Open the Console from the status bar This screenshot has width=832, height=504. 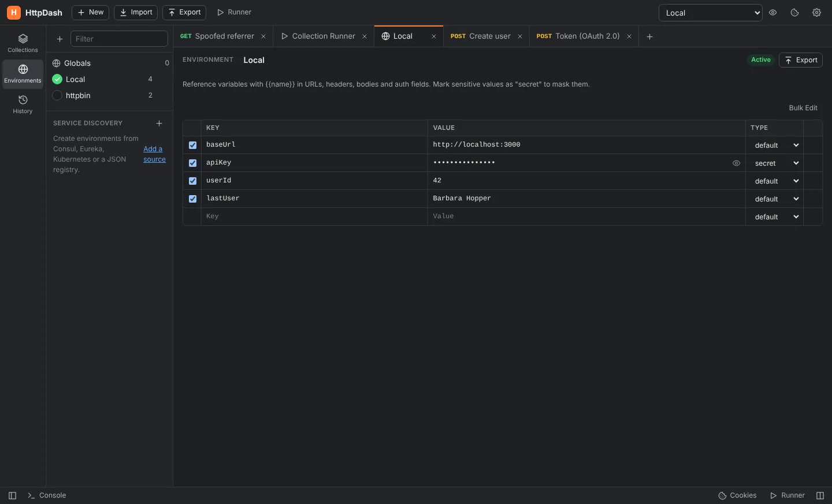47,495
